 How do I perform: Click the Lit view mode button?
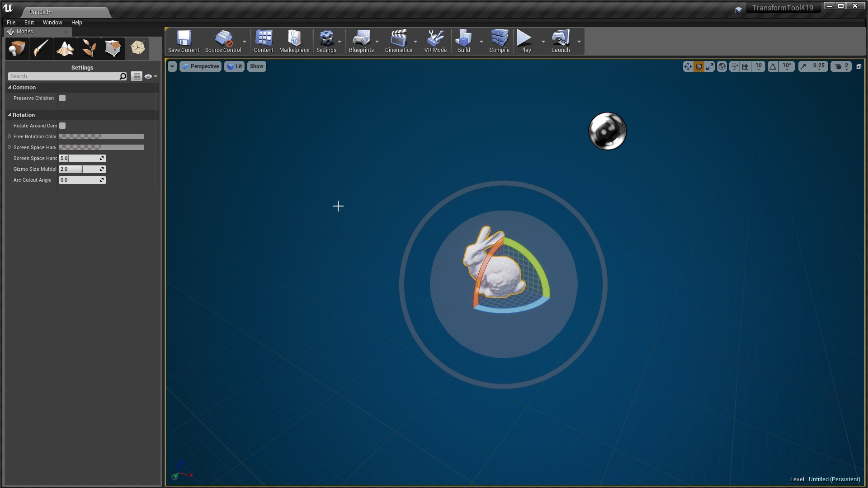pos(235,66)
